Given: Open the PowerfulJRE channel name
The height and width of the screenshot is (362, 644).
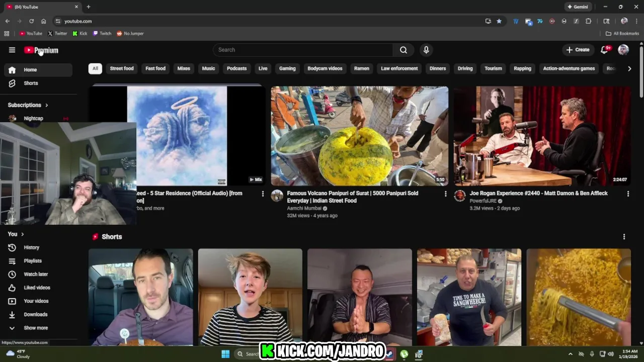Looking at the screenshot, I should tap(483, 201).
